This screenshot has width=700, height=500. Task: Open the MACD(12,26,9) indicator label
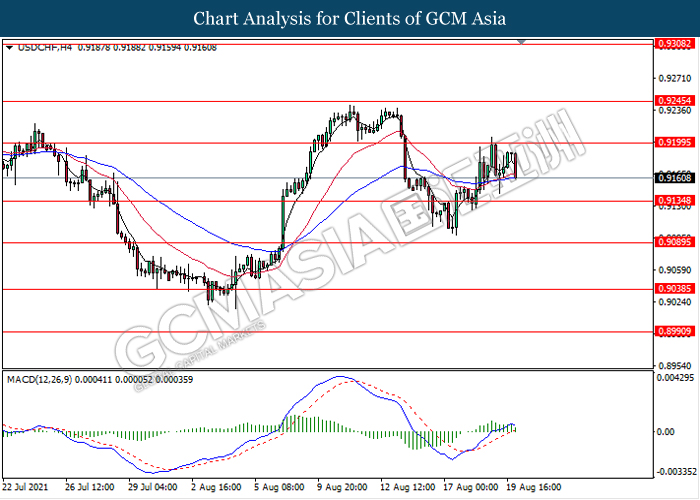click(40, 380)
